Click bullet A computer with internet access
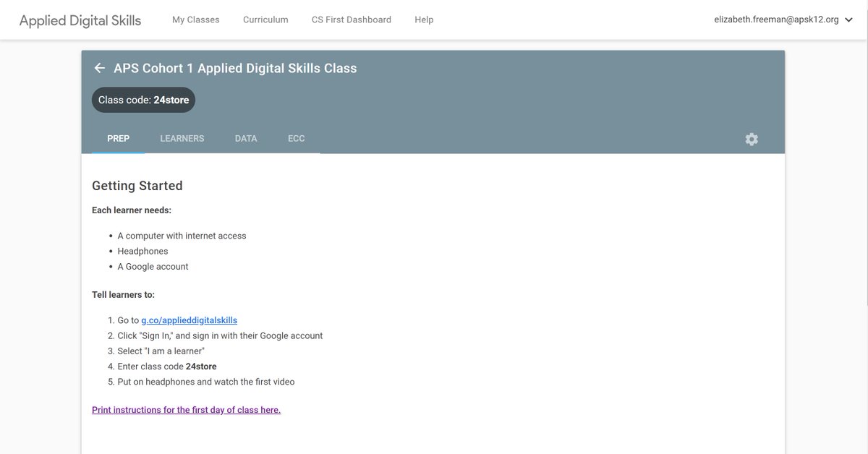This screenshot has height=454, width=868. pos(182,236)
